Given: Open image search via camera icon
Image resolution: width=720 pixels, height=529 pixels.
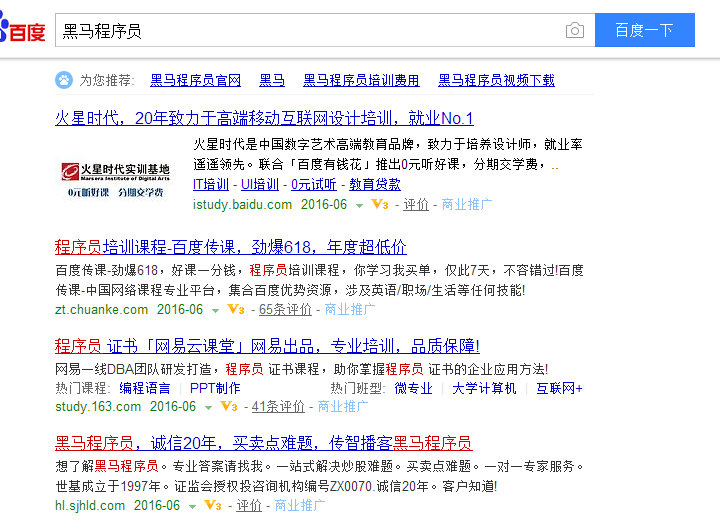Looking at the screenshot, I should pos(574,31).
